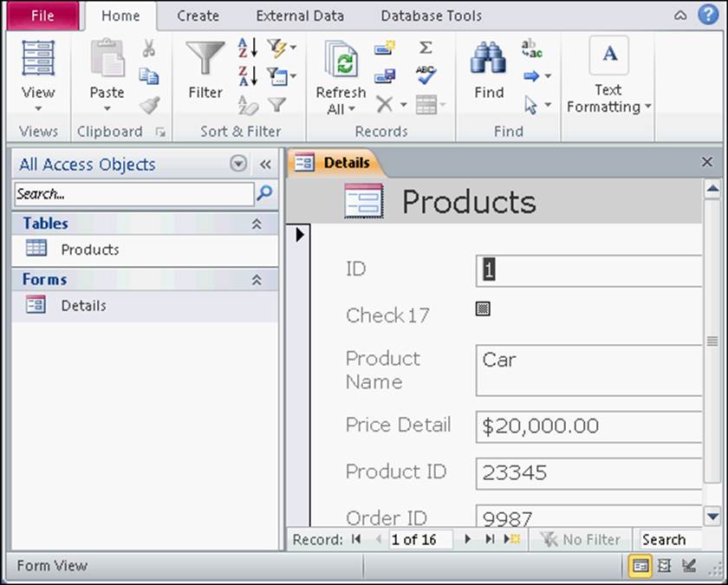Go to next record button
728x585 pixels.
(x=468, y=539)
